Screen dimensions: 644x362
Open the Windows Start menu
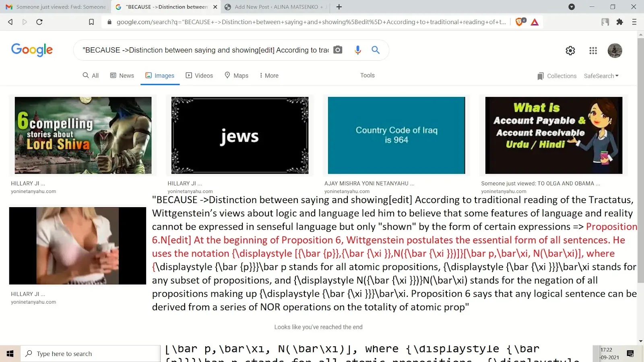[10, 354]
